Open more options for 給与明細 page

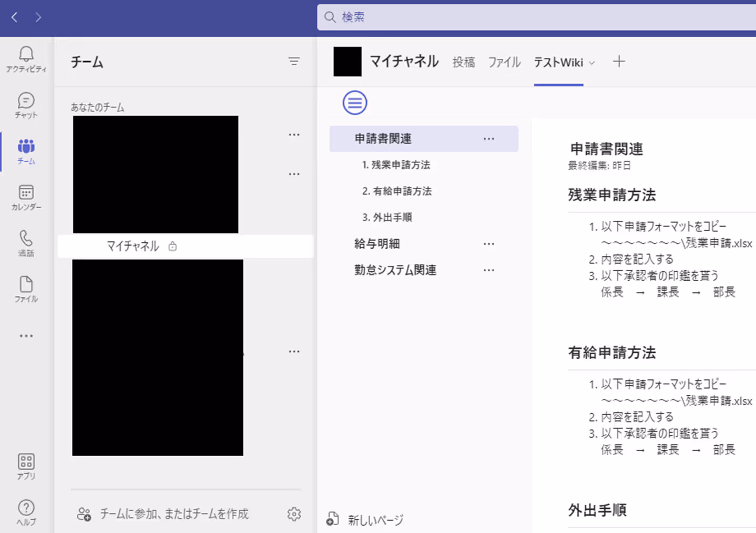(x=489, y=244)
